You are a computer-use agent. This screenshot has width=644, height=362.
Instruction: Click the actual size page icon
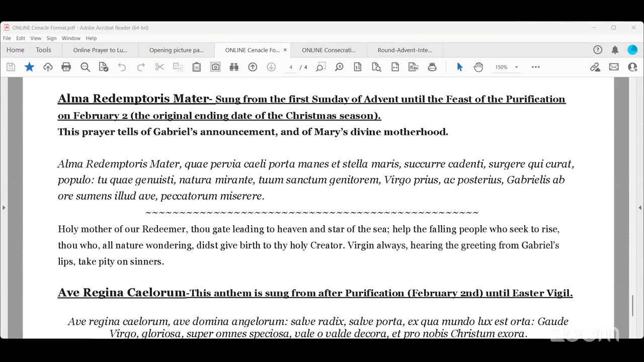point(358,67)
